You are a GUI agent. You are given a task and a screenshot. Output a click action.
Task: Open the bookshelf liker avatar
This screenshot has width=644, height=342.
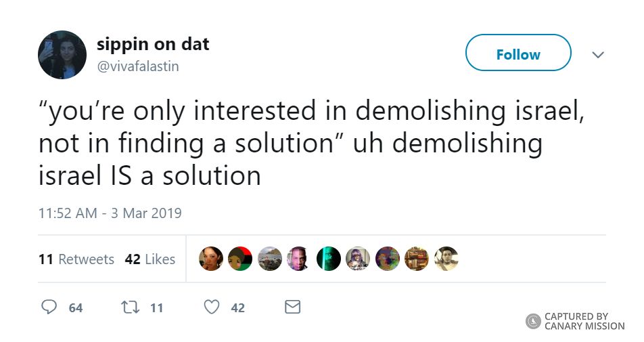click(417, 258)
